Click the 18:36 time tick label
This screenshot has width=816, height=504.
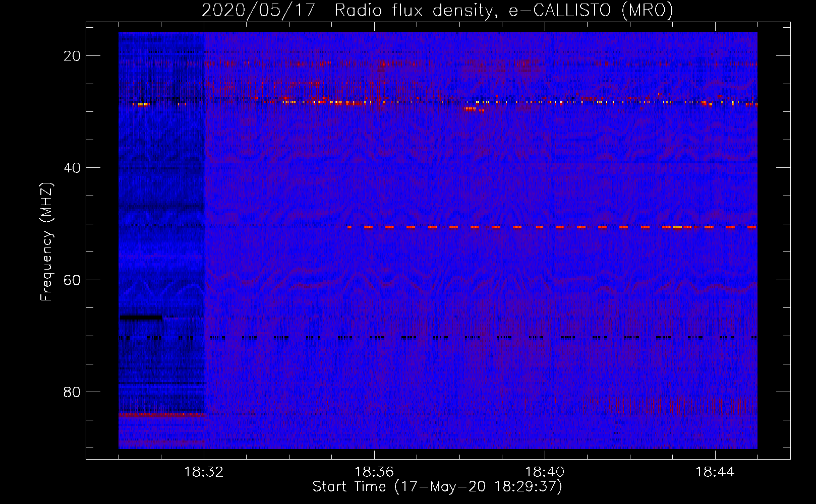tap(374, 472)
